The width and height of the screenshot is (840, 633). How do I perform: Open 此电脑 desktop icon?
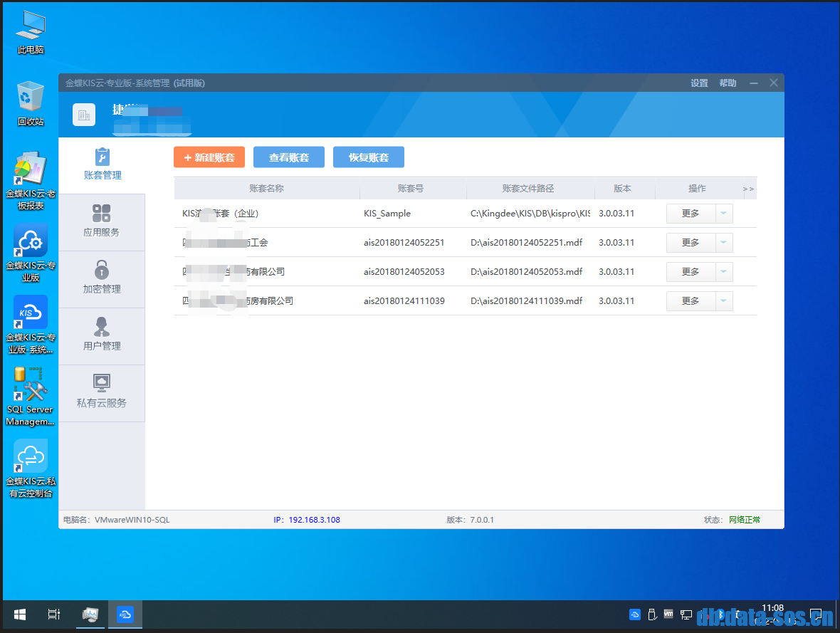tap(31, 32)
